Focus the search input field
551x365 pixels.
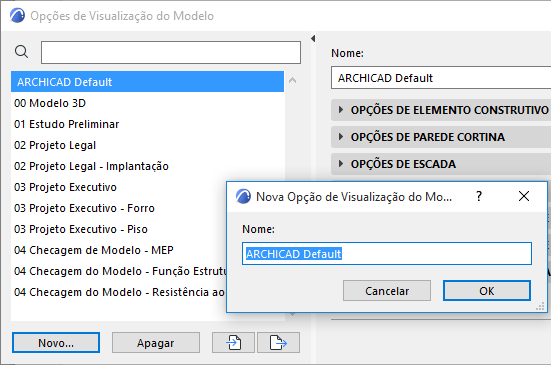171,52
